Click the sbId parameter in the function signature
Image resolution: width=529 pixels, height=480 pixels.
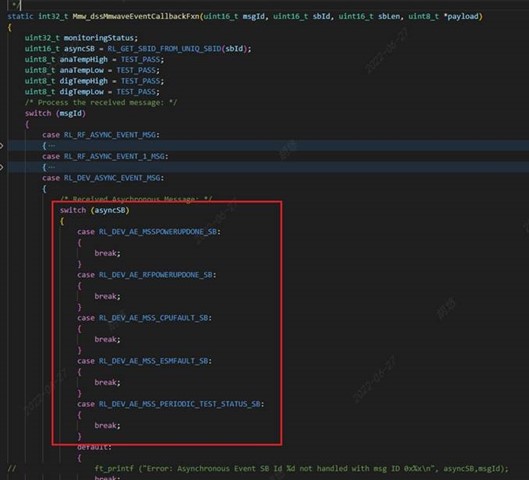[x=321, y=16]
